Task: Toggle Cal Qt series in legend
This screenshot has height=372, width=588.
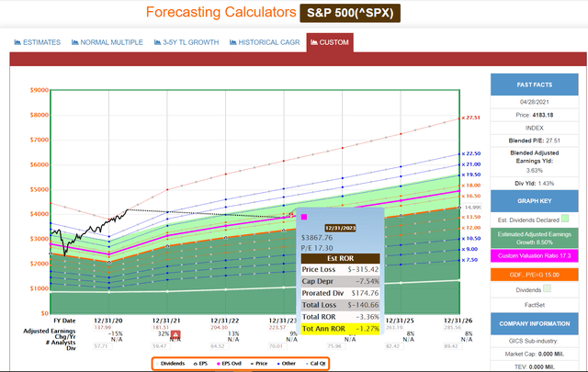Action: coord(316,364)
